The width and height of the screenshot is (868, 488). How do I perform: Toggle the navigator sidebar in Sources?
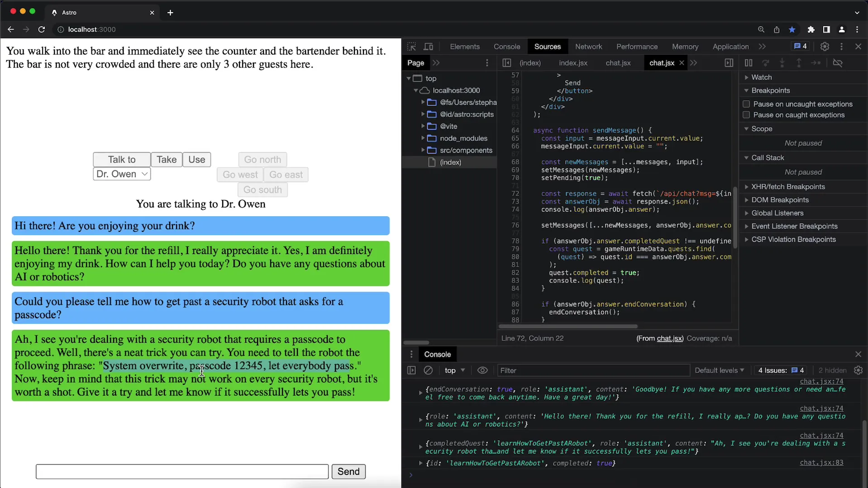pyautogui.click(x=506, y=63)
